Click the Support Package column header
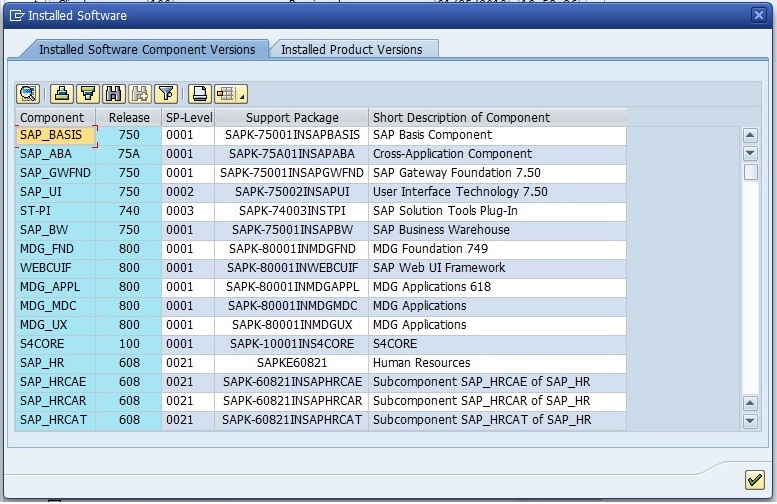 pos(292,117)
